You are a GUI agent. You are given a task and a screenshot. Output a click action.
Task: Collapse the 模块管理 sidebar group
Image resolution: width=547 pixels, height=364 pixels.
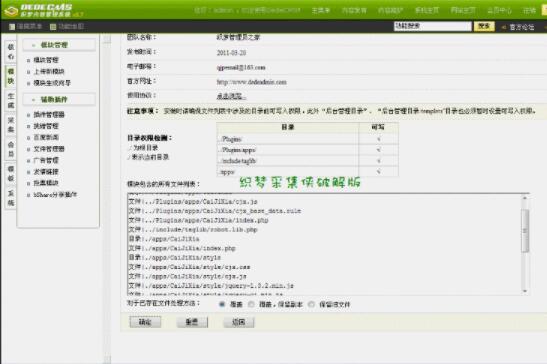point(59,45)
